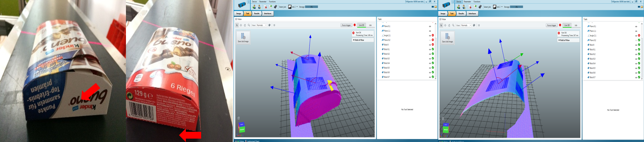Hide Angle 2.1 in the right Task list
Screen dimensions: 644x142
[x=636, y=36]
